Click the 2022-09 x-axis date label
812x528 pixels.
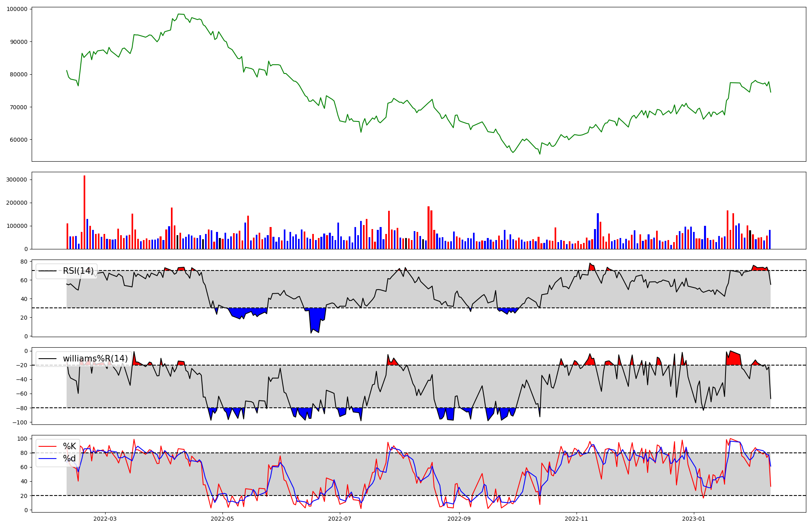459,519
